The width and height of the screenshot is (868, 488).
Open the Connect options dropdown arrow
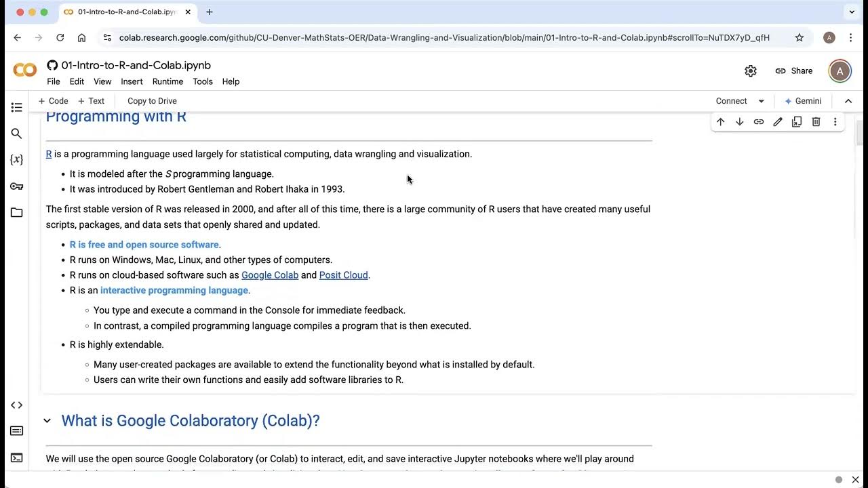[762, 101]
